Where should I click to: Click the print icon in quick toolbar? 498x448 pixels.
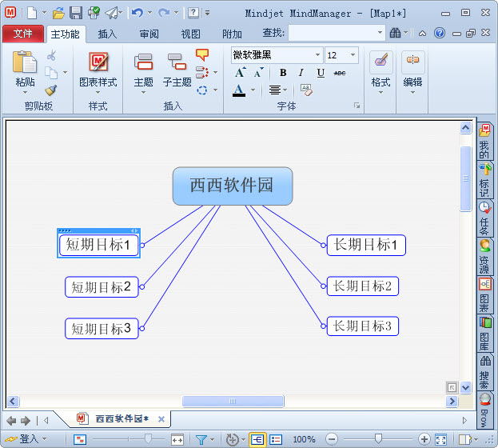coord(94,13)
